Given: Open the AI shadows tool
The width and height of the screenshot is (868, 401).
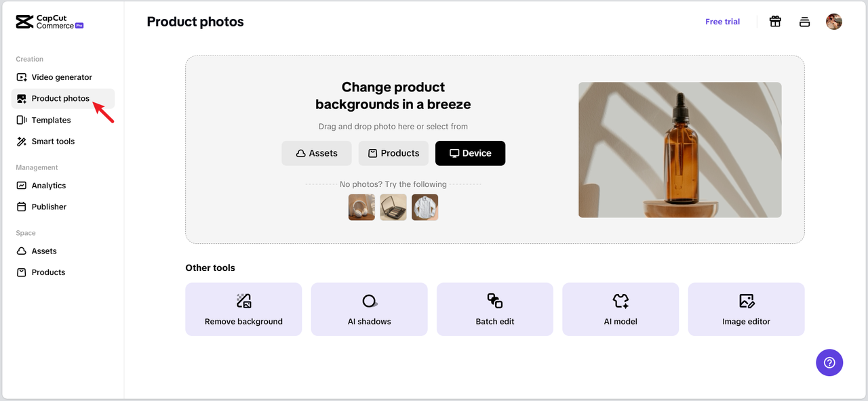Looking at the screenshot, I should click(369, 310).
